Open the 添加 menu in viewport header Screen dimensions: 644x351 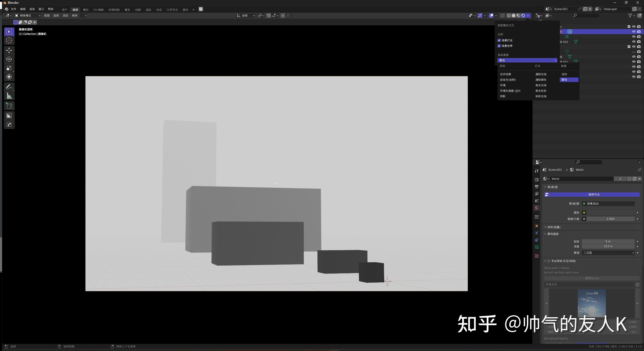click(65, 16)
